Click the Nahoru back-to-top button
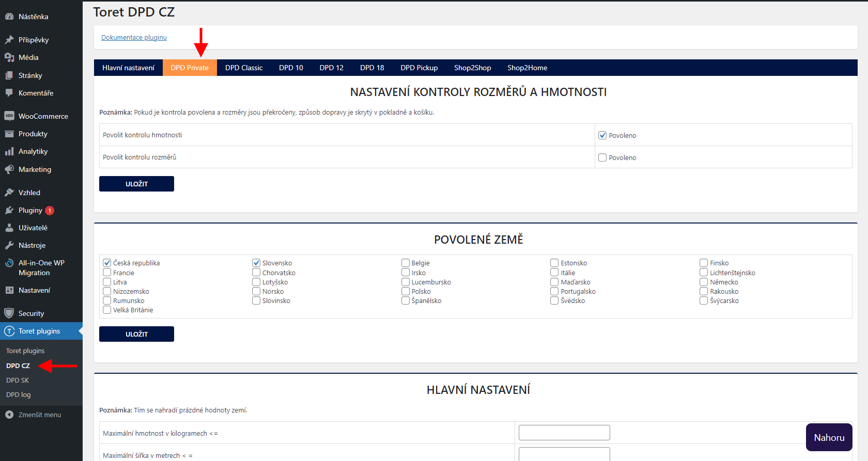Viewport: 868px width, 461px height. tap(829, 437)
